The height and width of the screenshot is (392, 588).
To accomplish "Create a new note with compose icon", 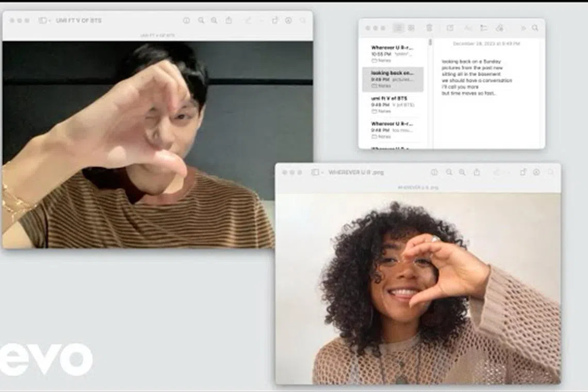I will point(450,28).
